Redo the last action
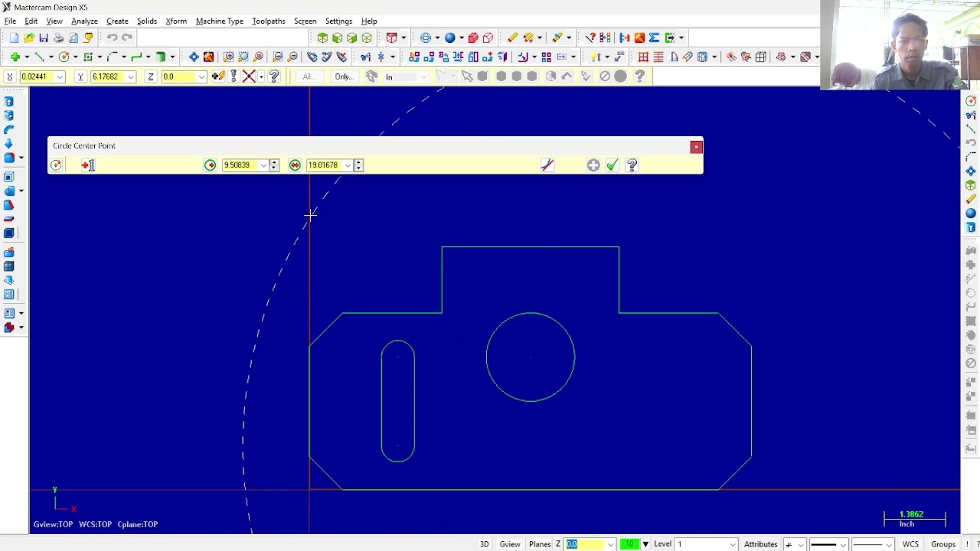Screen dimensions: 980x551 coord(127,37)
